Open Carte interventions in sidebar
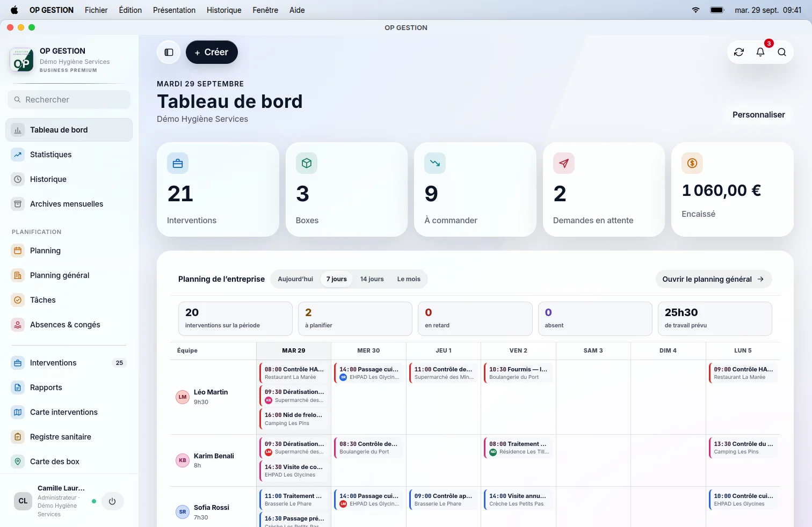Image resolution: width=812 pixels, height=527 pixels. click(69, 412)
